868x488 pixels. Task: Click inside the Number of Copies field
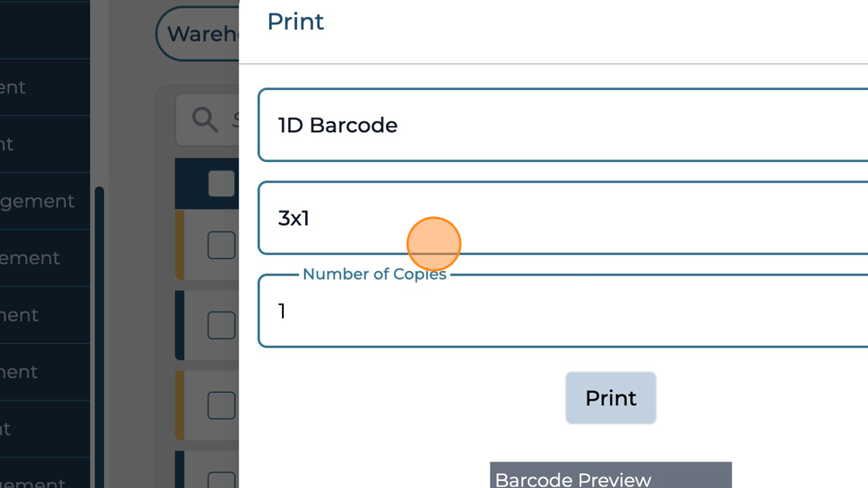[542, 311]
